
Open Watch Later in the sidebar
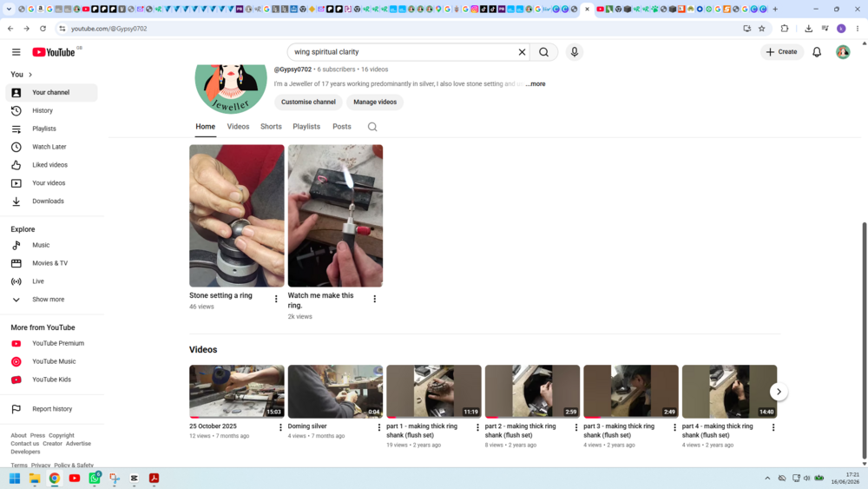coord(51,147)
